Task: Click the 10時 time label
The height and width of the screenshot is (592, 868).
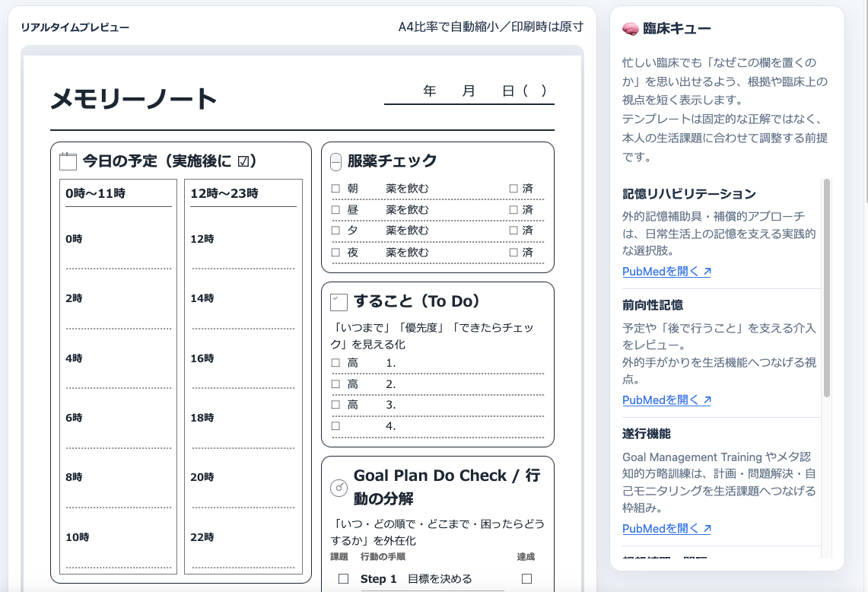Action: click(x=77, y=537)
